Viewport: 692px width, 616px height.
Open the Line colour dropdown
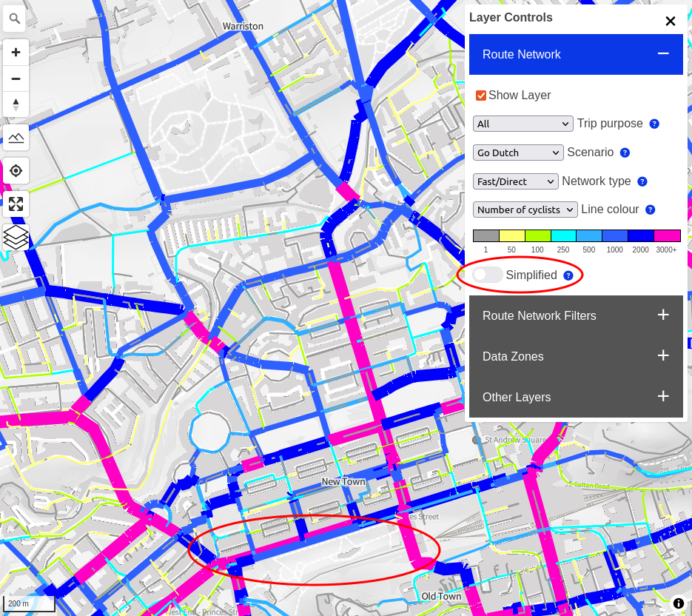point(525,210)
